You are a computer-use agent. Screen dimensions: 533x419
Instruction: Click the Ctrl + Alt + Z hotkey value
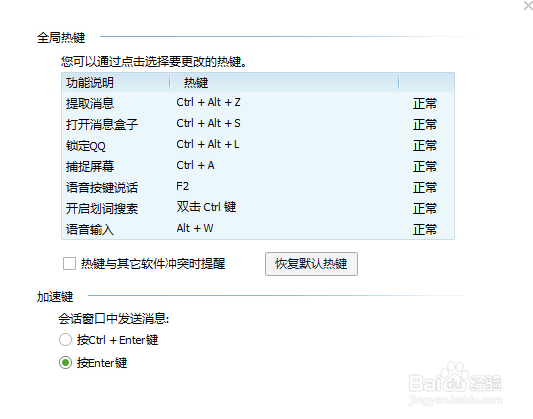(208, 102)
